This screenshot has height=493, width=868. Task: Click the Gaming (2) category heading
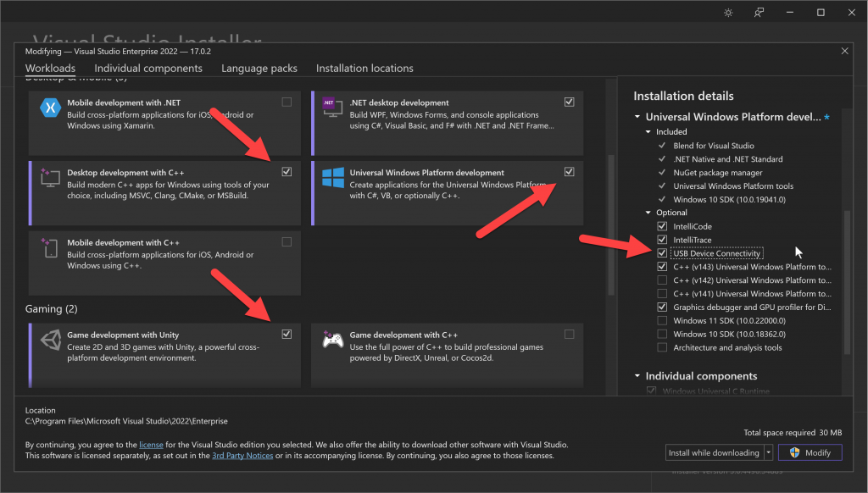[52, 308]
